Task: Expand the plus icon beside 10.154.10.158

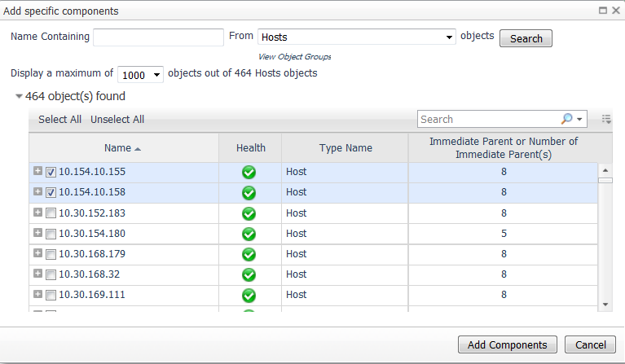Action: pyautogui.click(x=37, y=191)
